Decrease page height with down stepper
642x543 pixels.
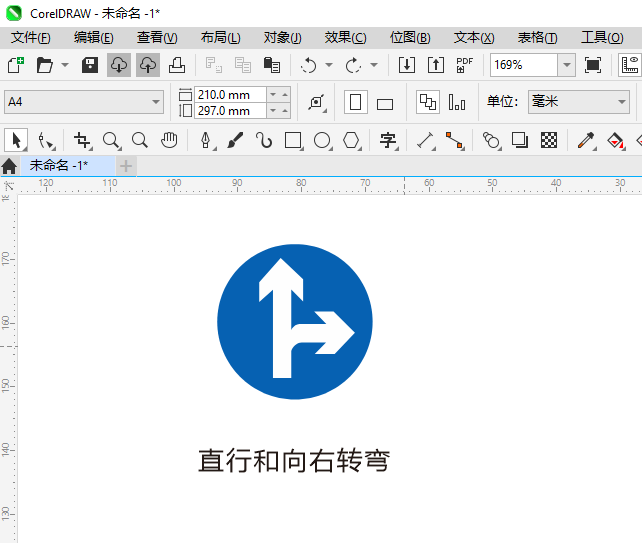(273, 111)
